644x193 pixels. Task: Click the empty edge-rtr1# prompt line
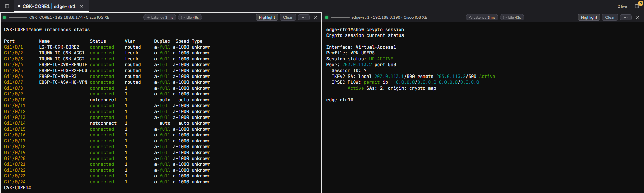[340, 100]
